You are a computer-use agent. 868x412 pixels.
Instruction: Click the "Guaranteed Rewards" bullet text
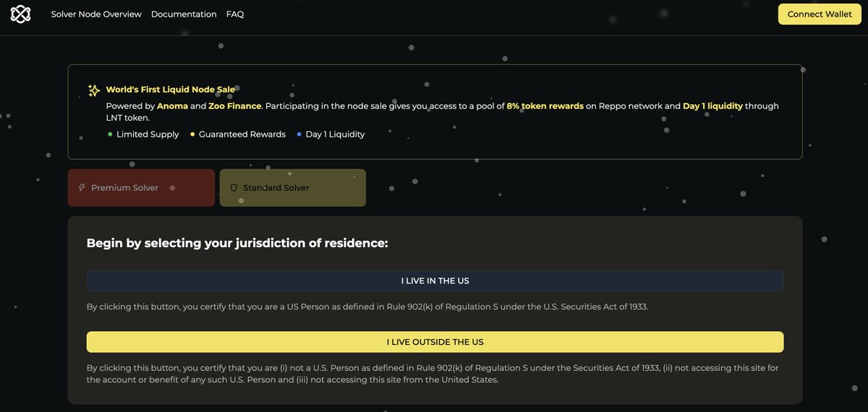242,134
